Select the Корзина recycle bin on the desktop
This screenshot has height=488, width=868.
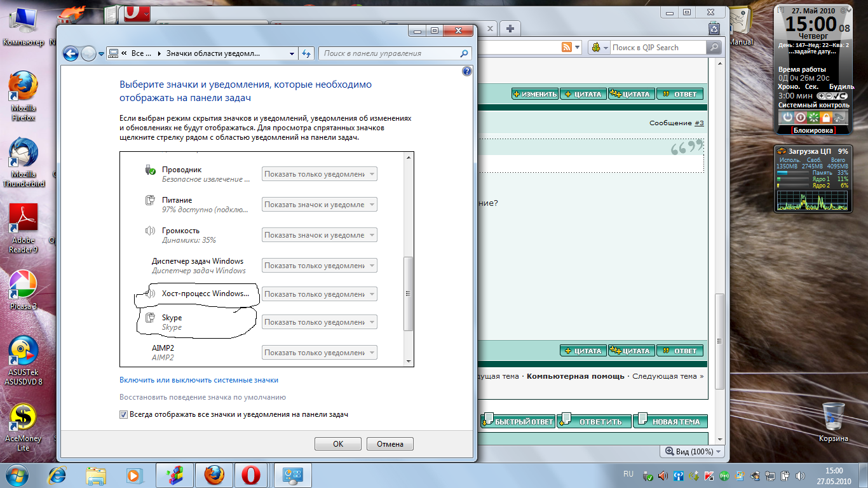coord(833,422)
